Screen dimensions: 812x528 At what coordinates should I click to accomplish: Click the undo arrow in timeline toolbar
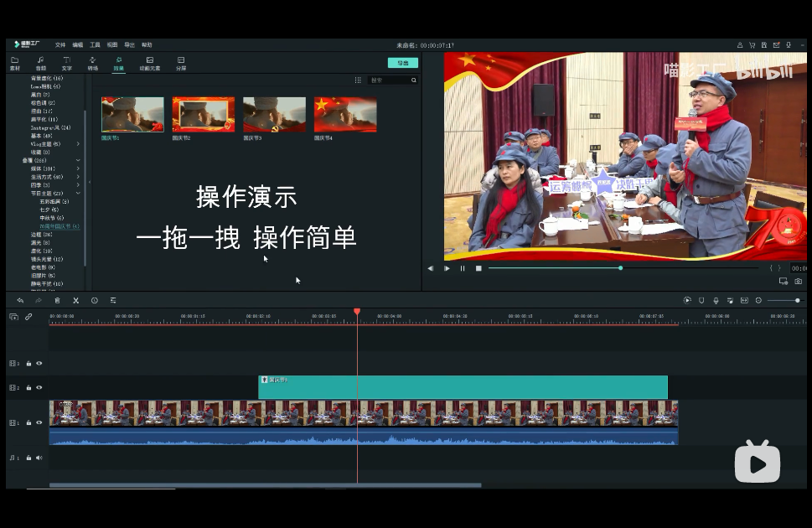click(x=20, y=300)
